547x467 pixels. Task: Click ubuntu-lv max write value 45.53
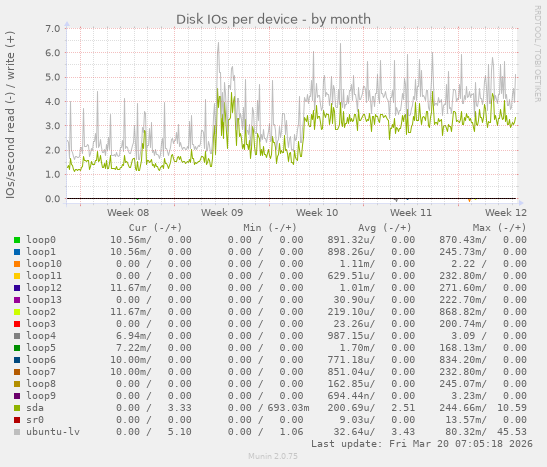click(x=512, y=432)
